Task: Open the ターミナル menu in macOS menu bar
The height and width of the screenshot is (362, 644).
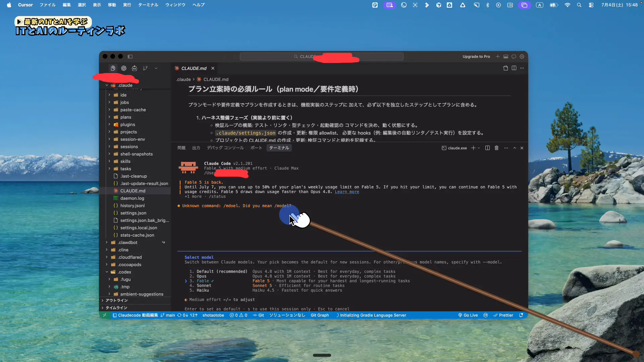Action: [148, 5]
